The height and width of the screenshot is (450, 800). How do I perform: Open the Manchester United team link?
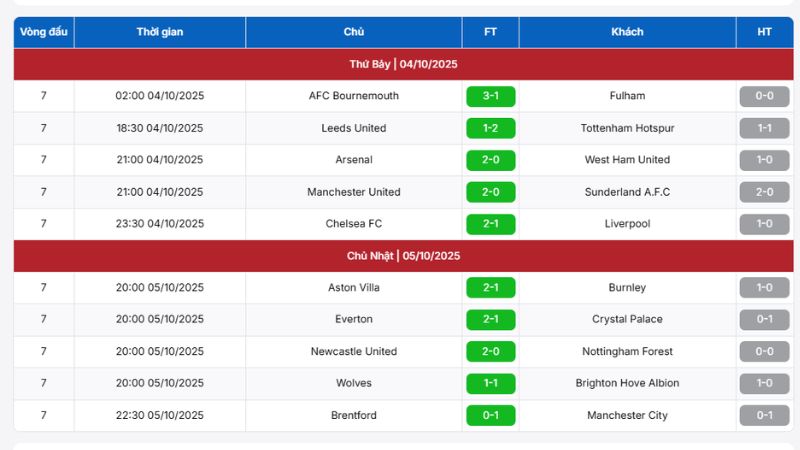point(354,192)
